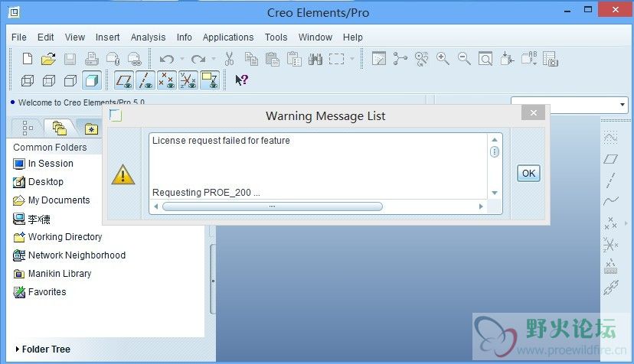Screen dimensions: 634x364
Task: Close the Warning Message List dialog
Action: coord(534,112)
